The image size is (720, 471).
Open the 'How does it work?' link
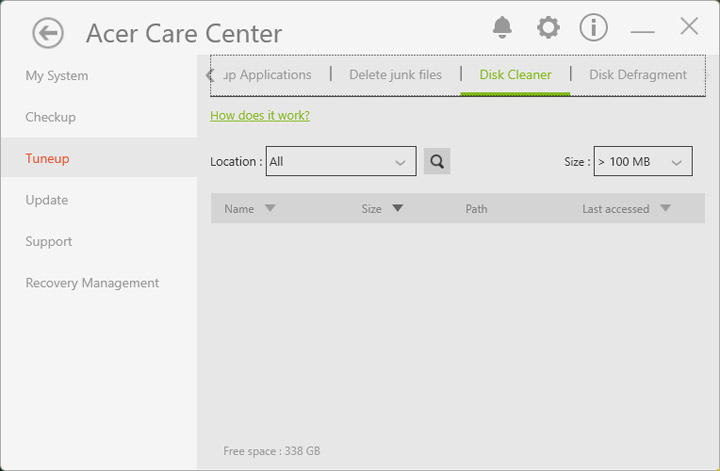coord(260,115)
